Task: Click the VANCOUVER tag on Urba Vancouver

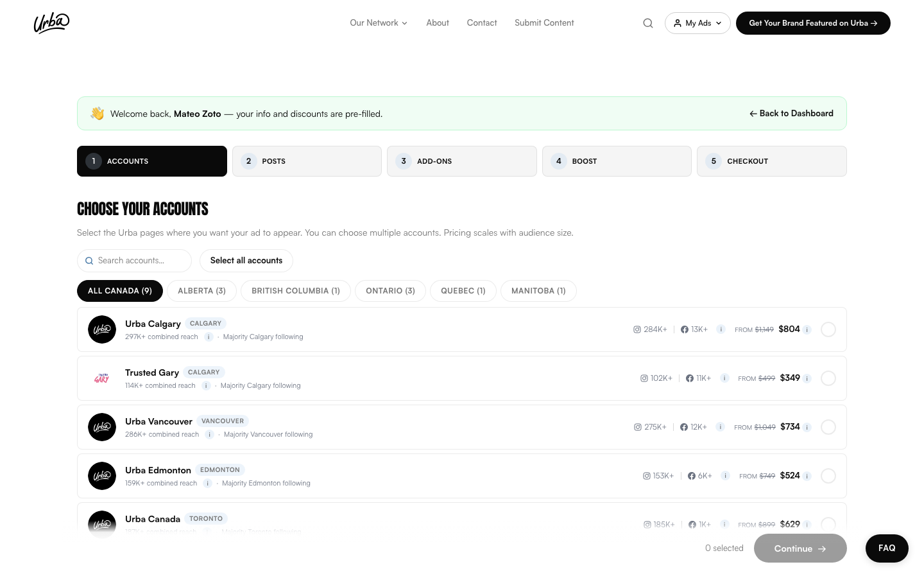Action: [223, 421]
